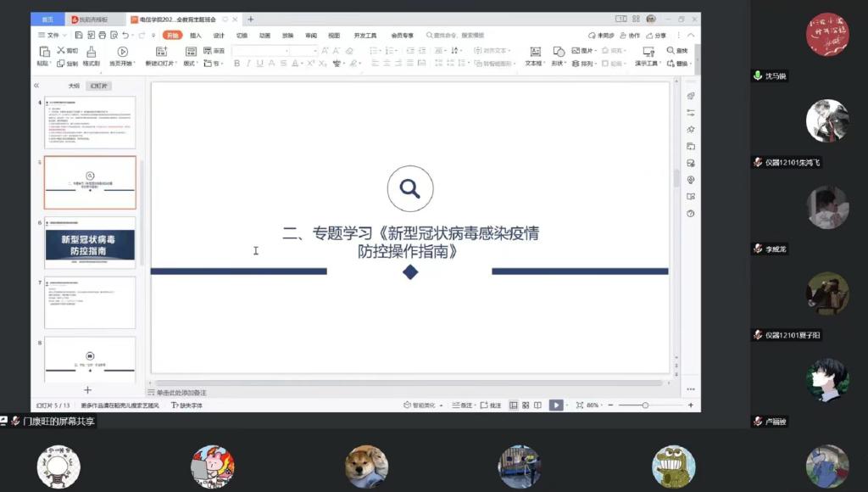The image size is (868, 492).
Task: Open the 文件 menu dropdown
Action: click(x=53, y=35)
